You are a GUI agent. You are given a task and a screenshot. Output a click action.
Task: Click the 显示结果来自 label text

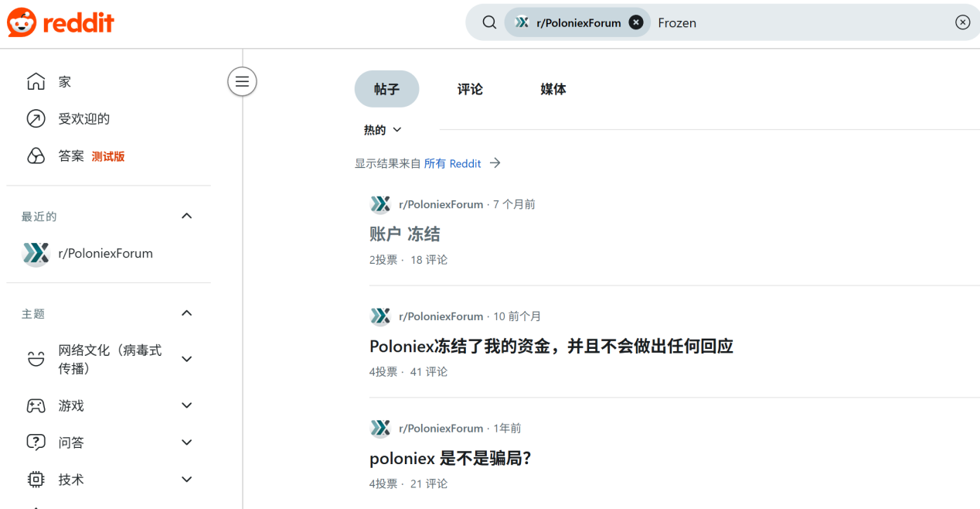click(387, 163)
